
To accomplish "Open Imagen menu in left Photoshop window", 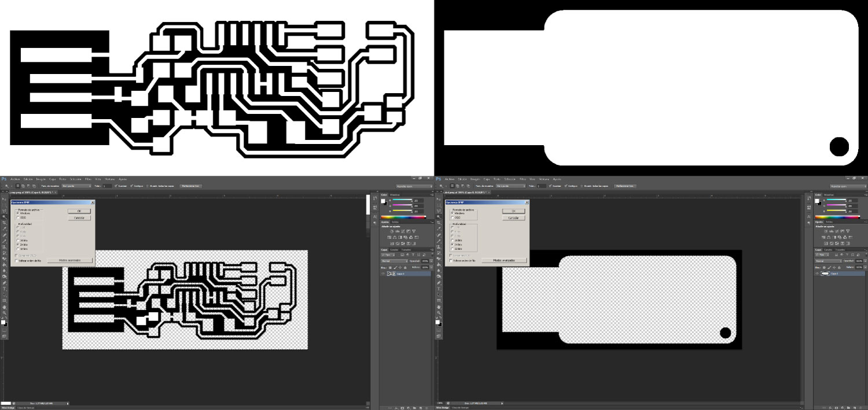I will [41, 179].
